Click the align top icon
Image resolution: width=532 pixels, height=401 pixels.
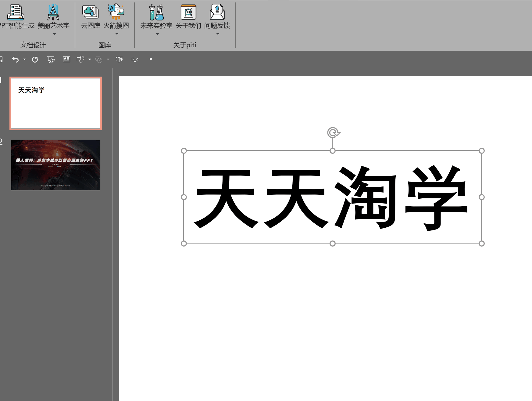point(119,60)
